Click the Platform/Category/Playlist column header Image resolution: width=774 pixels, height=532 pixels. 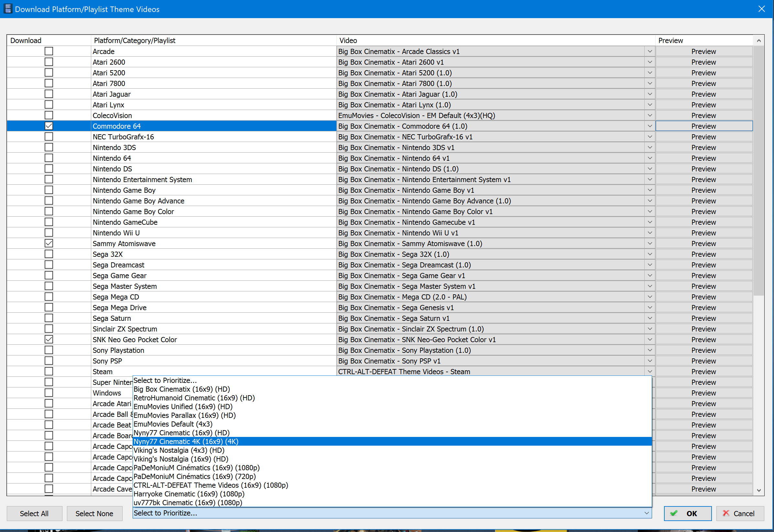pyautogui.click(x=213, y=40)
